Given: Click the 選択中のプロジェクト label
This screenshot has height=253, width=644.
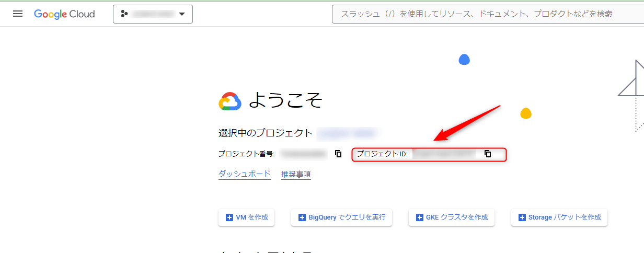Looking at the screenshot, I should tap(266, 133).
